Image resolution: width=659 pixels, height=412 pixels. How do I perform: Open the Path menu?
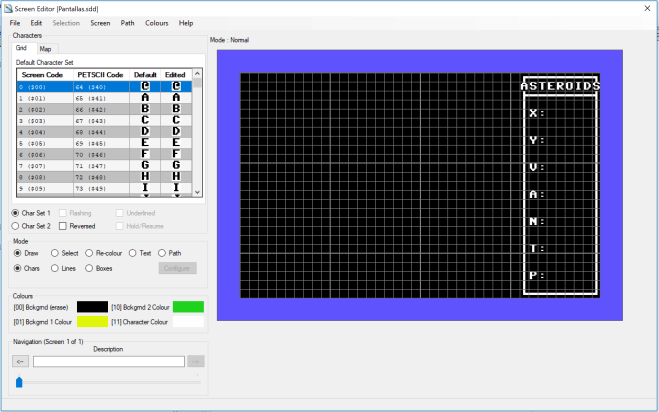(127, 22)
